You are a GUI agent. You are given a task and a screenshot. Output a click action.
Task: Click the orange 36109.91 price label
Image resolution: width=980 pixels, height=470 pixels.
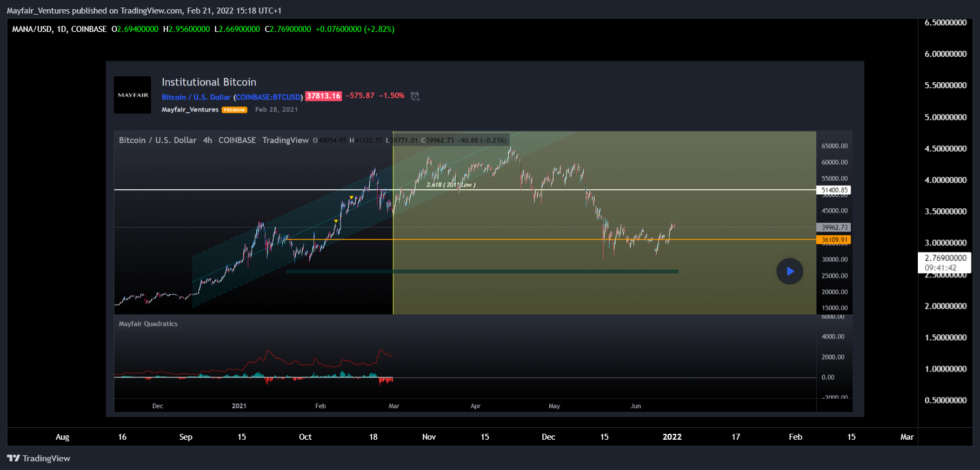pyautogui.click(x=834, y=240)
